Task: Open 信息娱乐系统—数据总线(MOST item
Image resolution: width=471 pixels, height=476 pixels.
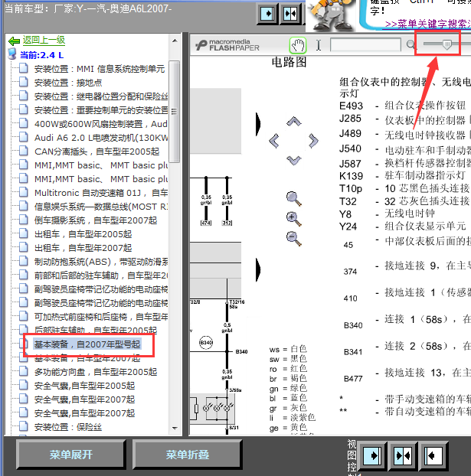Action: click(101, 207)
